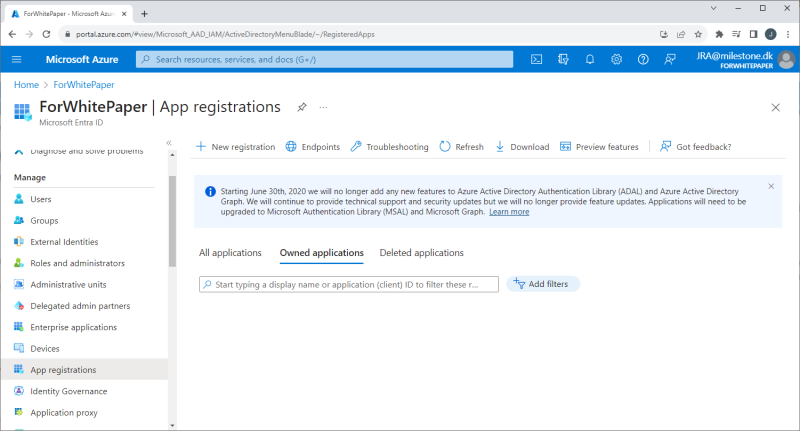
Task: Open the portal settings gear icon
Action: coord(616,59)
